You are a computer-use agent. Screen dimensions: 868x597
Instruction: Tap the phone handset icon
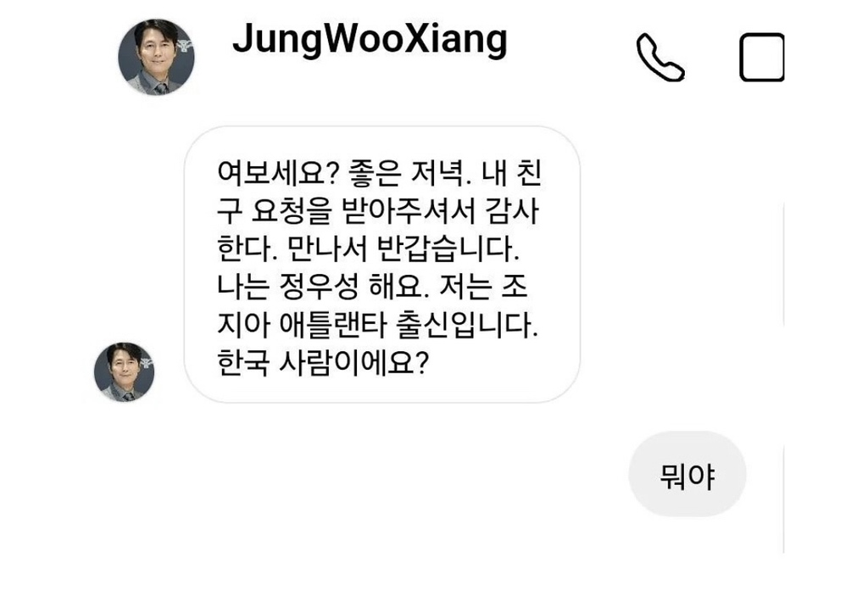tap(660, 58)
